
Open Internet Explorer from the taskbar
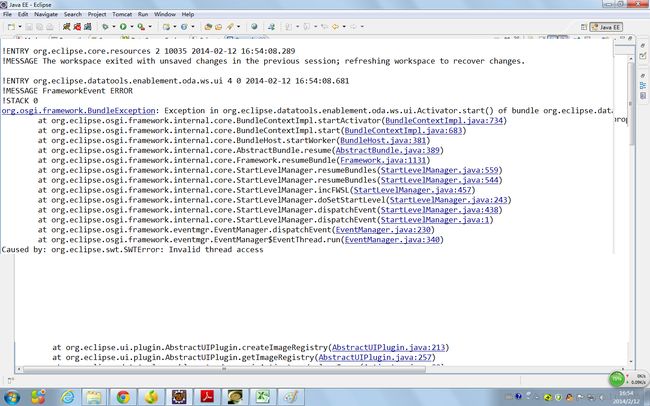click(x=67, y=397)
